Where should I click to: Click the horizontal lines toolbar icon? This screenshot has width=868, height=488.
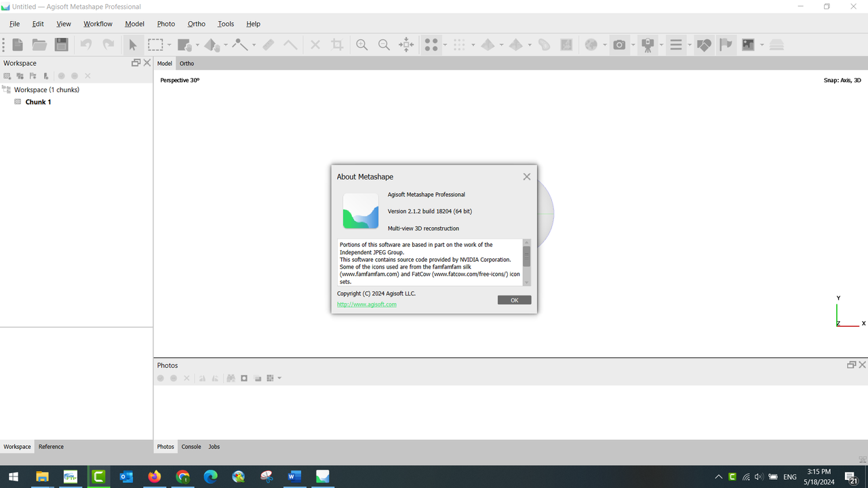click(676, 45)
